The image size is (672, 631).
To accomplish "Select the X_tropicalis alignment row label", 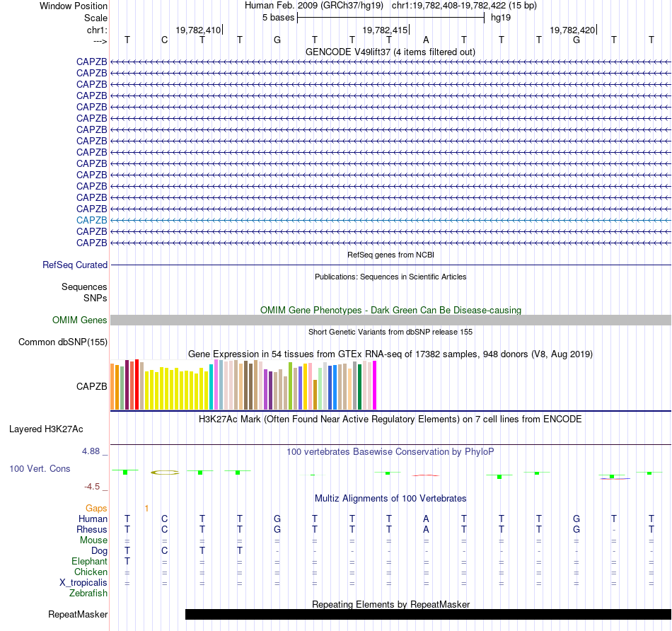I will [83, 583].
